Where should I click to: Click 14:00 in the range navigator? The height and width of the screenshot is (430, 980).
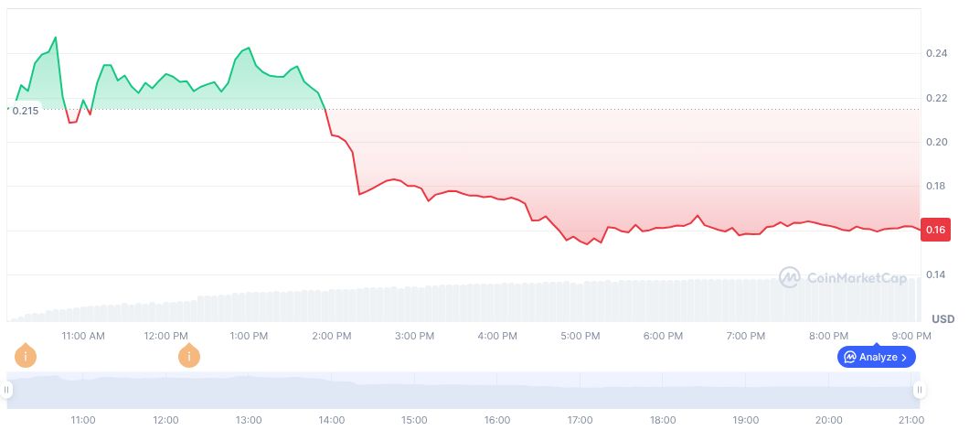click(331, 420)
